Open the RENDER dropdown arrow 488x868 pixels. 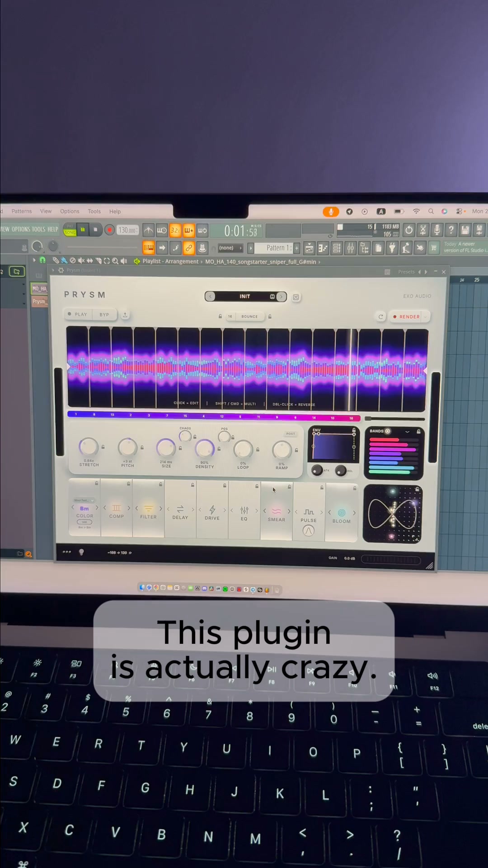pyautogui.click(x=425, y=317)
